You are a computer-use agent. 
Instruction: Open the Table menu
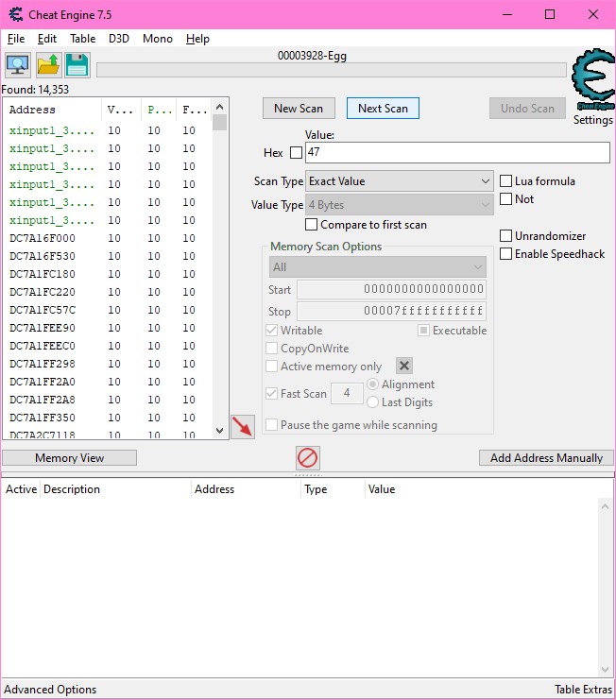click(x=82, y=39)
